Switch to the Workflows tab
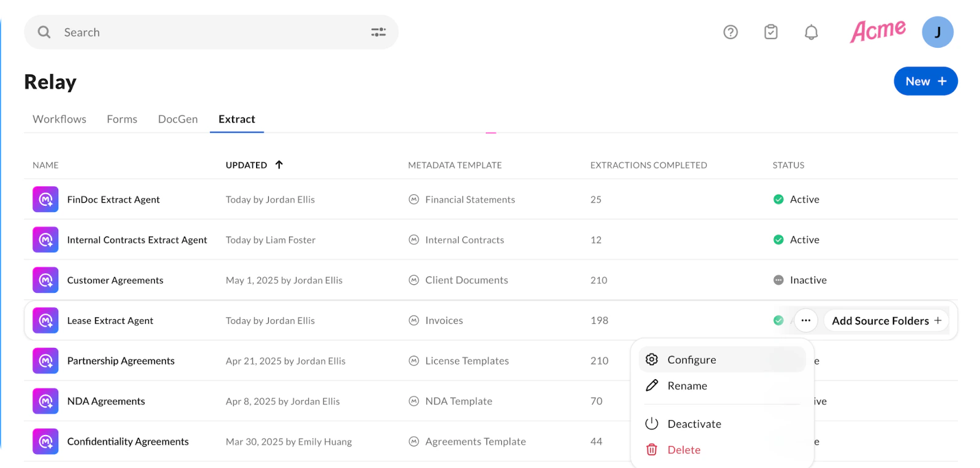Screen dimensions: 980x468 pyautogui.click(x=59, y=119)
